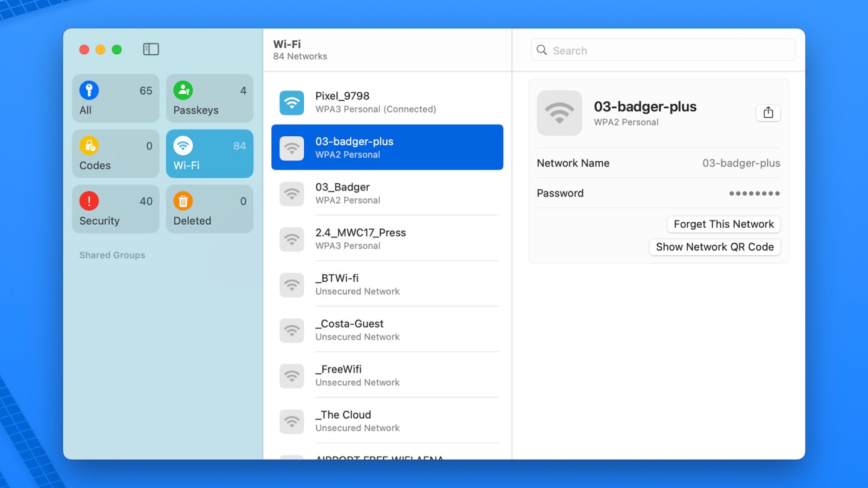Click Show Network QR Code button

[714, 247]
